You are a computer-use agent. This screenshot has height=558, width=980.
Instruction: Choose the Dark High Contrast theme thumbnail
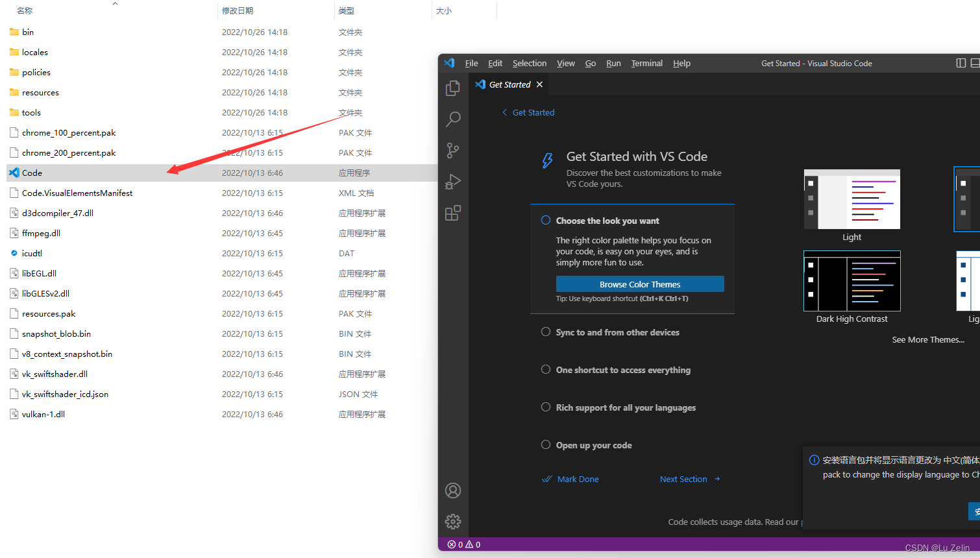pyautogui.click(x=852, y=281)
